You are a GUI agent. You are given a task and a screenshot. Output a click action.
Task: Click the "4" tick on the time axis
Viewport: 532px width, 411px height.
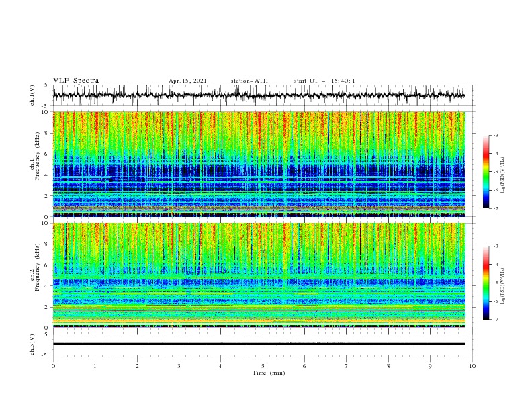tap(220, 366)
